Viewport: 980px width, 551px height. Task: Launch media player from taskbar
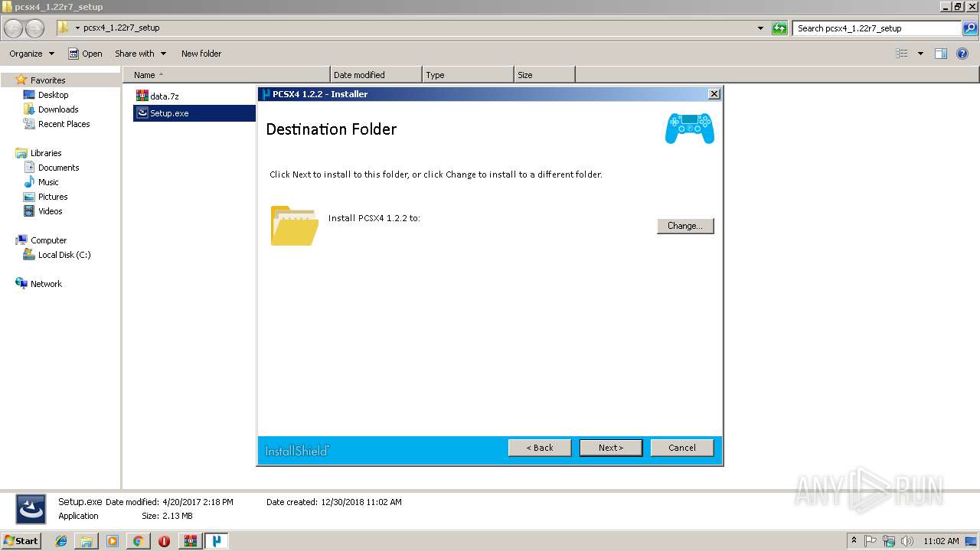(x=113, y=541)
